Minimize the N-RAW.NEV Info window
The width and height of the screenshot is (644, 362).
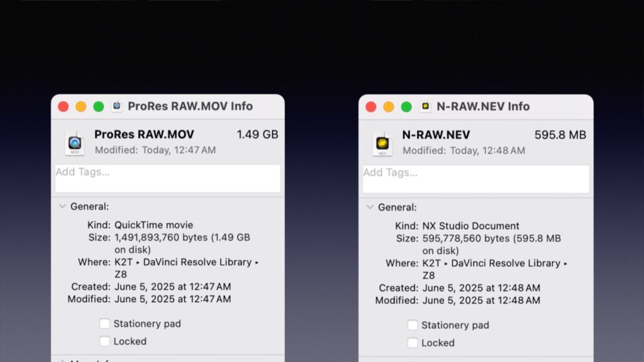[x=389, y=107]
